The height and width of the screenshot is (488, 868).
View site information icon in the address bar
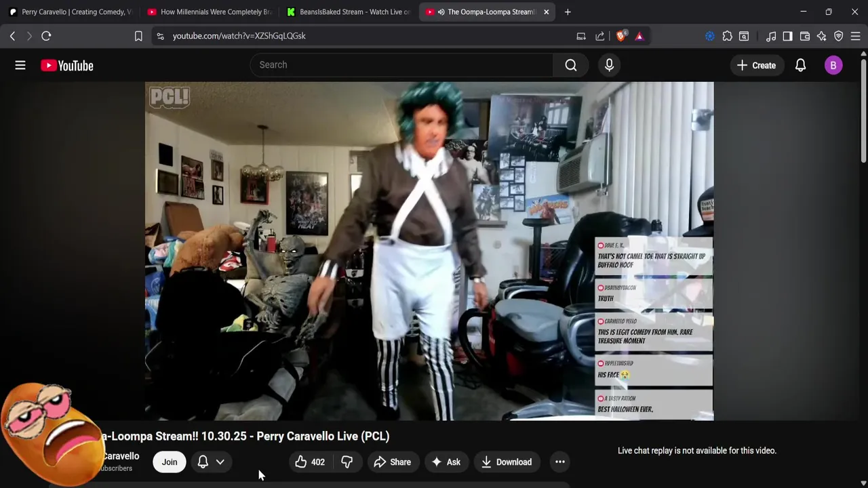point(160,36)
